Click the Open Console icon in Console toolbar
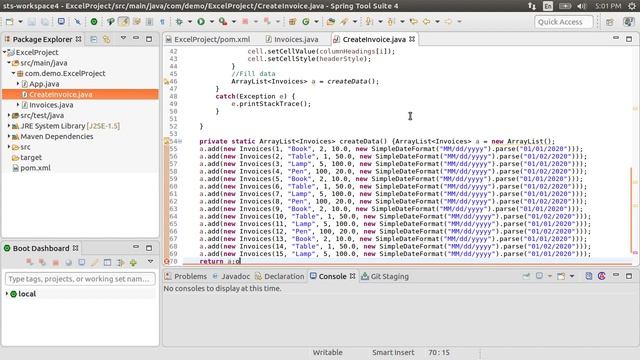This screenshot has width=640, height=360. coord(561,276)
